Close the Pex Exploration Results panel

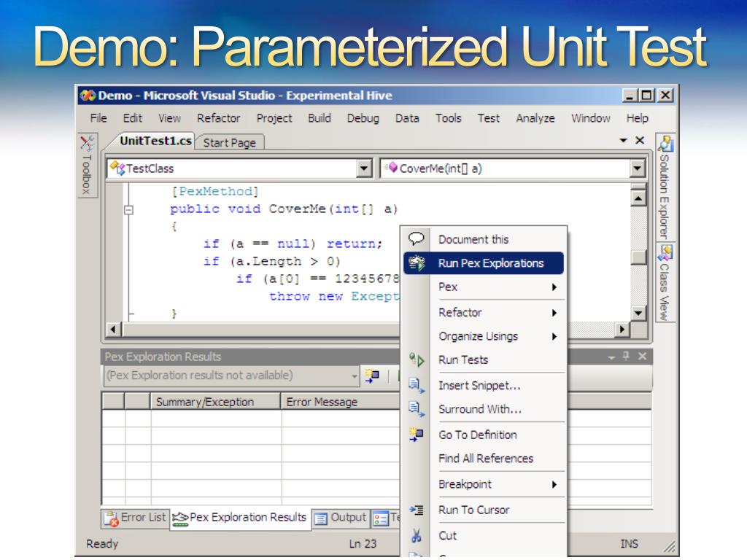tap(642, 356)
